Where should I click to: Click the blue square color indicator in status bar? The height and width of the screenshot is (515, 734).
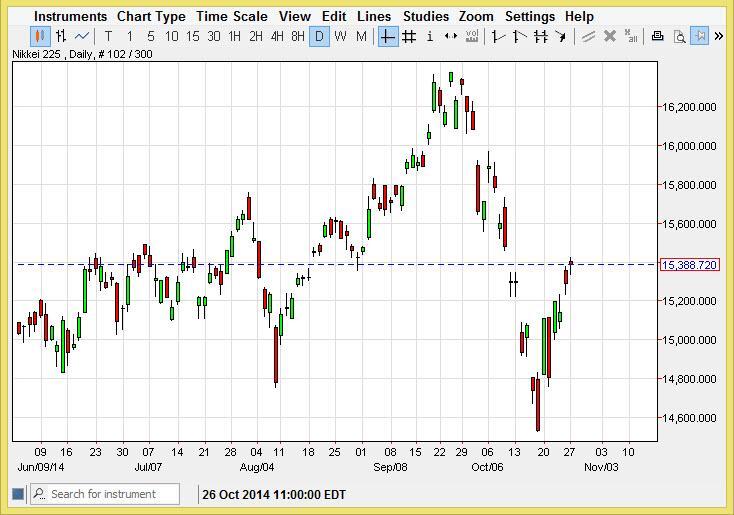pos(18,494)
